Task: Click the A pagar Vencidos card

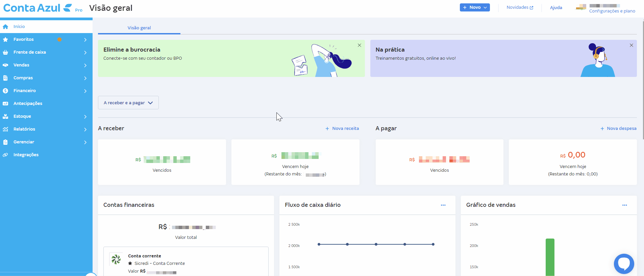Action: pyautogui.click(x=439, y=162)
